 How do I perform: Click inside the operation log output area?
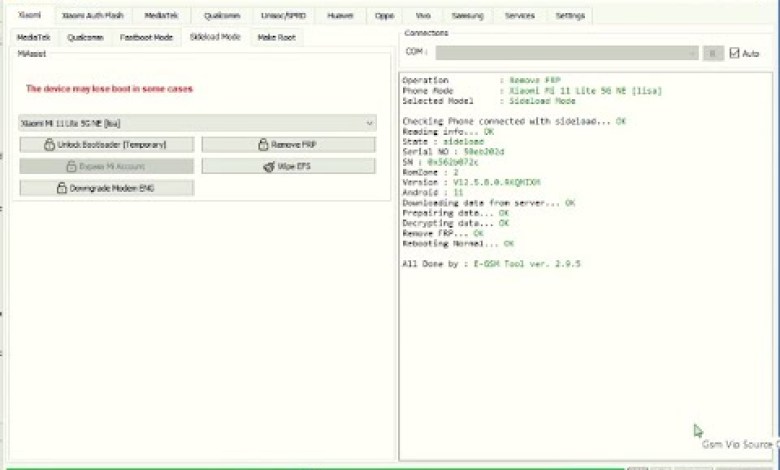click(585, 350)
